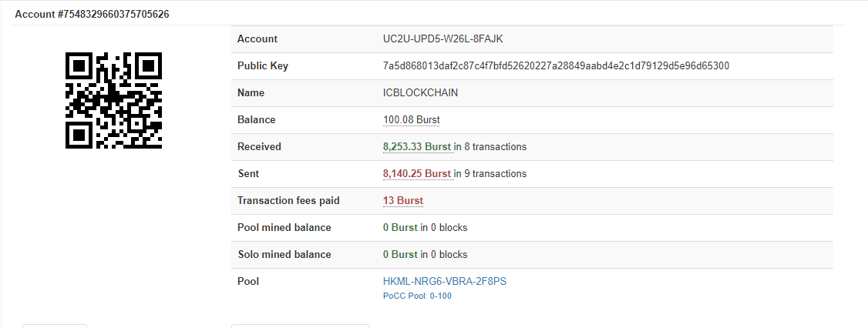Click the 'in 8 transactions' received text
This screenshot has width=868, height=328.
[x=490, y=147]
